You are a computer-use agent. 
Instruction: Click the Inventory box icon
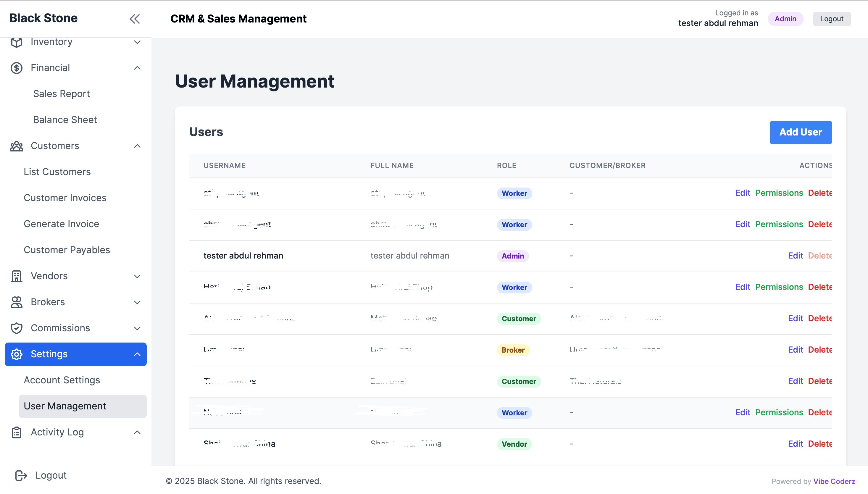pos(16,42)
